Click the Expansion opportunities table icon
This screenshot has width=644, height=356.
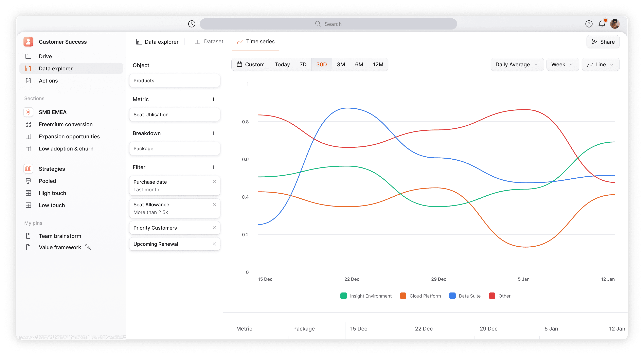pos(28,136)
